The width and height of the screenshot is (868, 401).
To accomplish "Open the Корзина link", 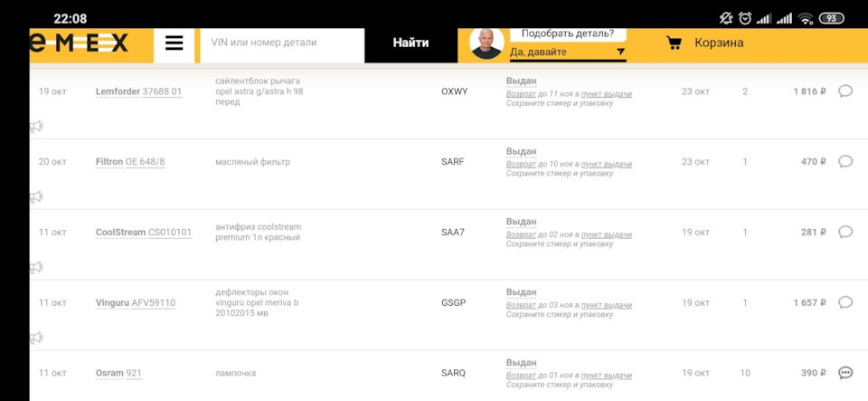I will (x=719, y=43).
